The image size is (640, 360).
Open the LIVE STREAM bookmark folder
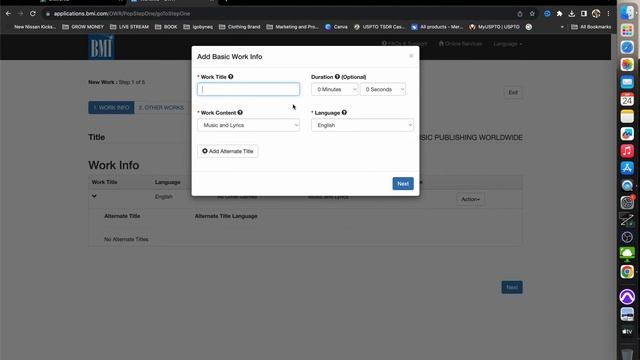click(129, 27)
